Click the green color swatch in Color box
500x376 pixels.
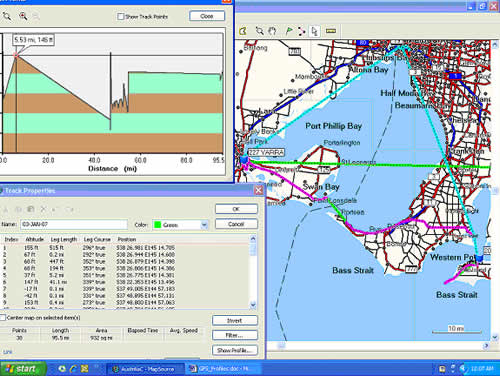pyautogui.click(x=158, y=225)
